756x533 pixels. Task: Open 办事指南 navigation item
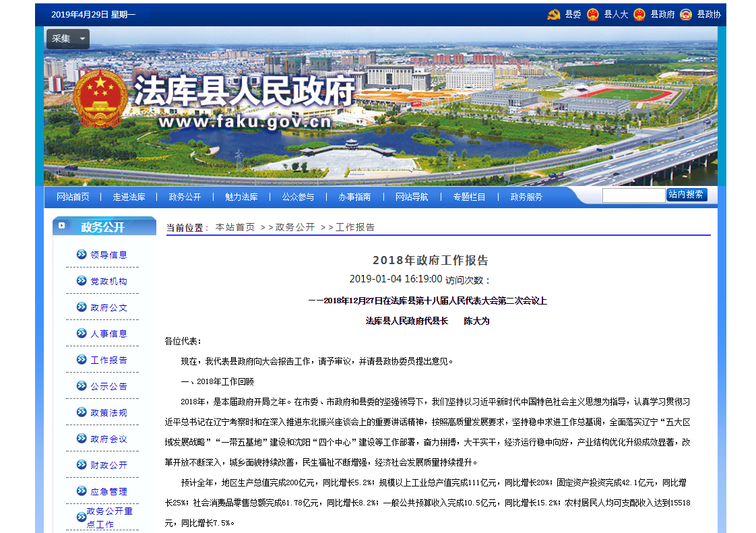coord(354,197)
